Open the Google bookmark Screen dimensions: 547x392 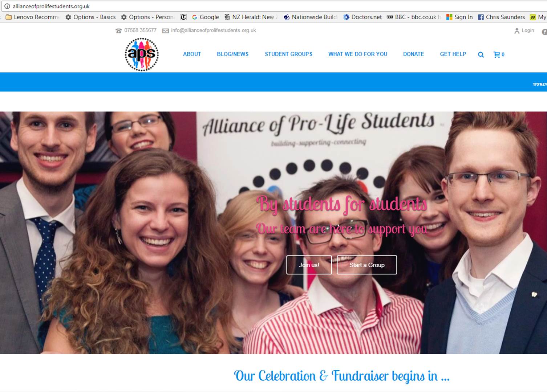pos(205,17)
